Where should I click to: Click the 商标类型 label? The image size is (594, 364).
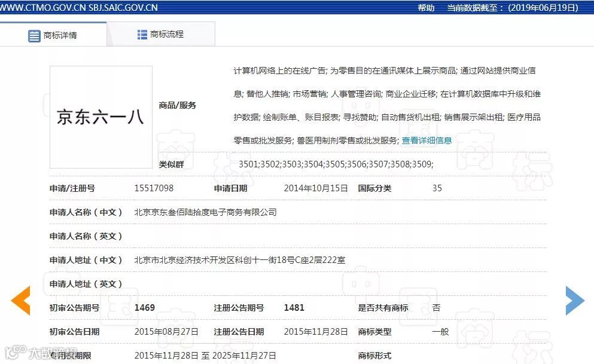pos(374,332)
